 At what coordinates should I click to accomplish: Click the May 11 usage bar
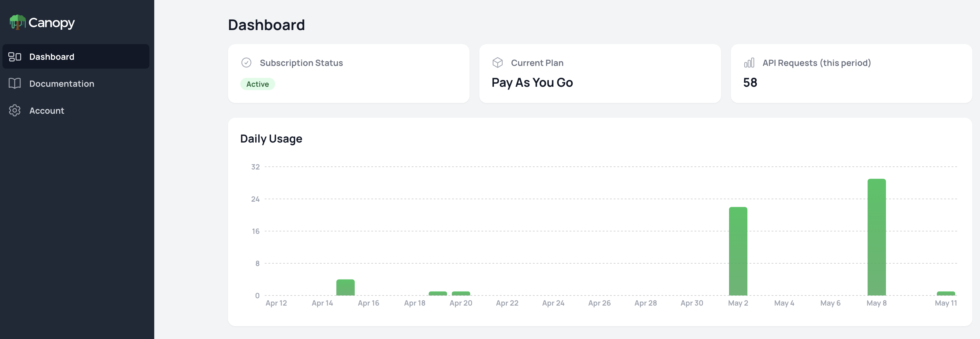pyautogui.click(x=946, y=293)
